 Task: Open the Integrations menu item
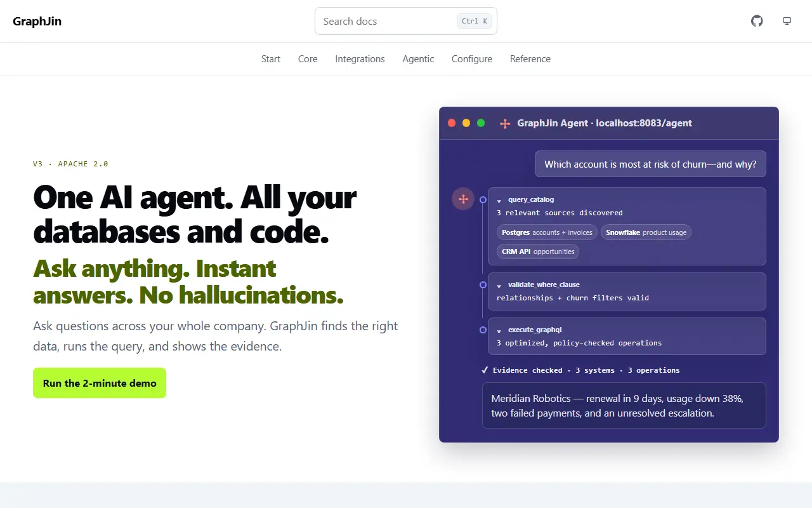360,59
